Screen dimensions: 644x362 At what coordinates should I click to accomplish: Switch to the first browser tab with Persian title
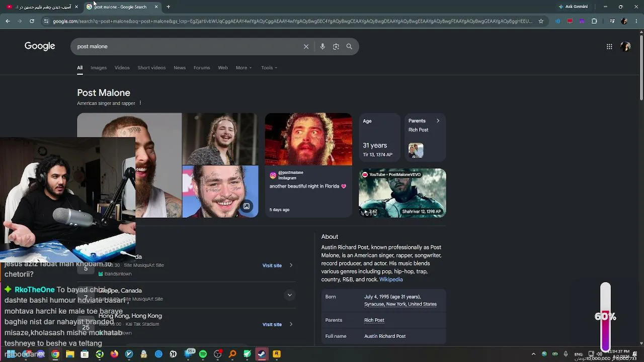pyautogui.click(x=42, y=7)
